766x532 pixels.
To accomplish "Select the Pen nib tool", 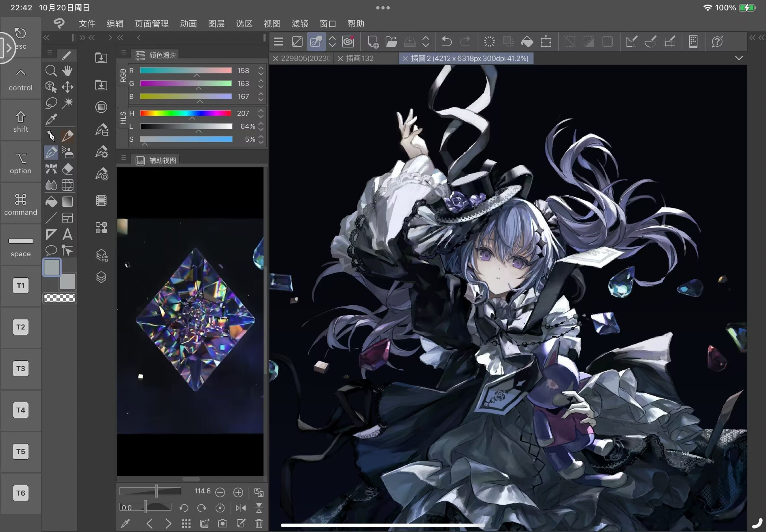I will point(51,136).
